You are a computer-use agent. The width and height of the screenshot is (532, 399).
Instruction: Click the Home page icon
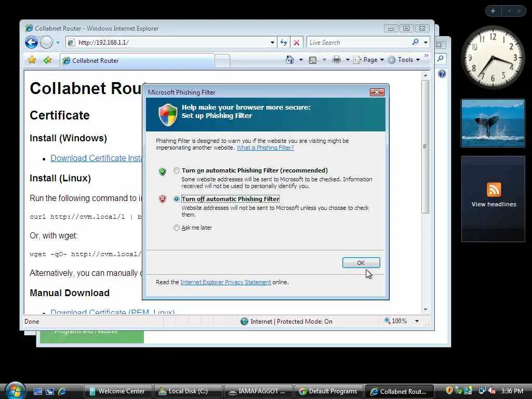[x=290, y=60]
